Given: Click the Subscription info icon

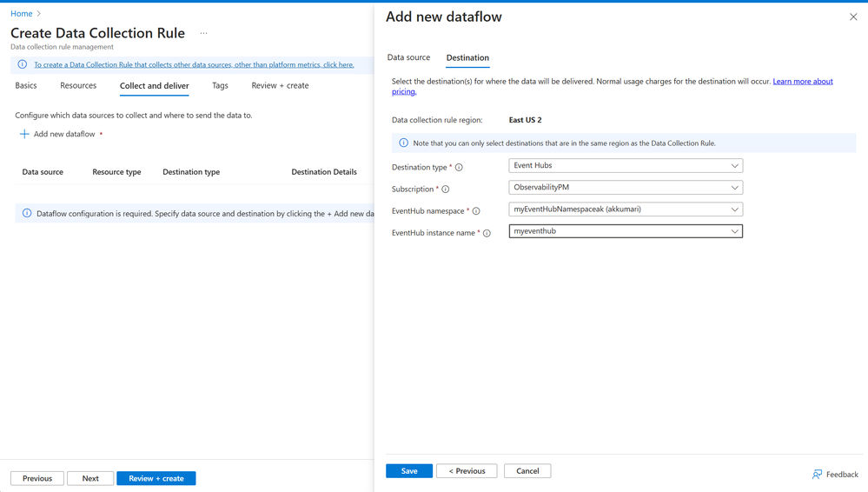Looking at the screenshot, I should click(446, 189).
